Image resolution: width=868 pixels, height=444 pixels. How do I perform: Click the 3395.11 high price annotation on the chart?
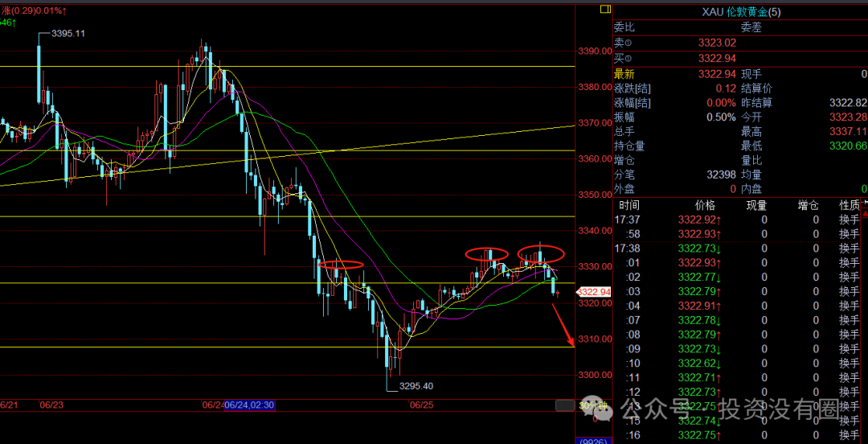[x=68, y=33]
